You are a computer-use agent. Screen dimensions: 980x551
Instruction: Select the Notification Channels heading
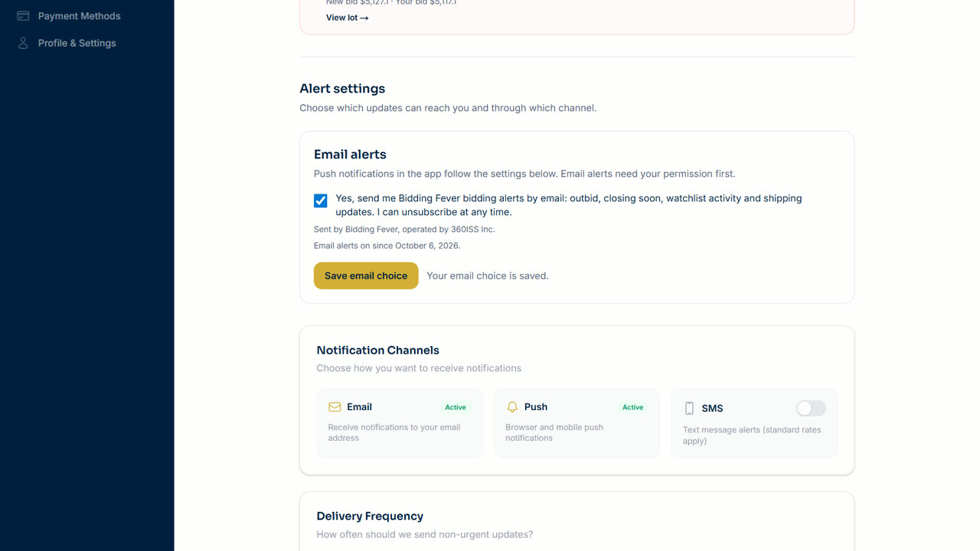(377, 350)
